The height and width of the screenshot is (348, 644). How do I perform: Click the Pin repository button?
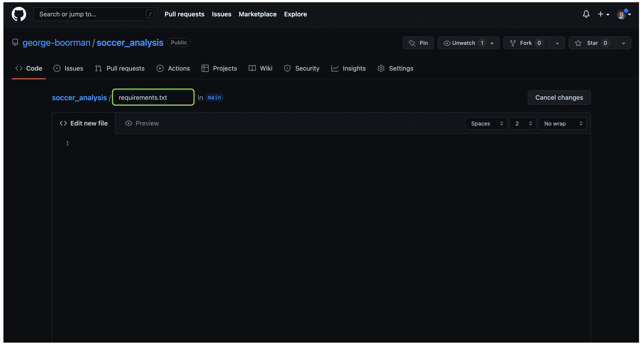tap(418, 43)
